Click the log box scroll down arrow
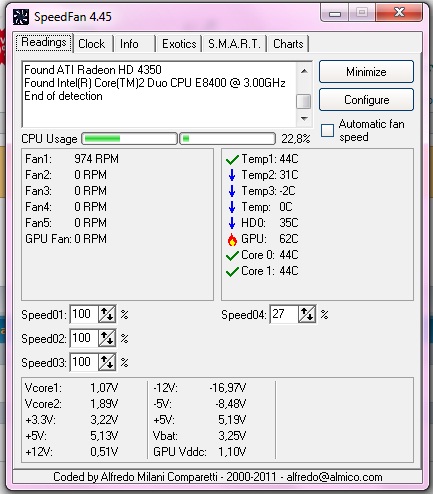 point(304,119)
